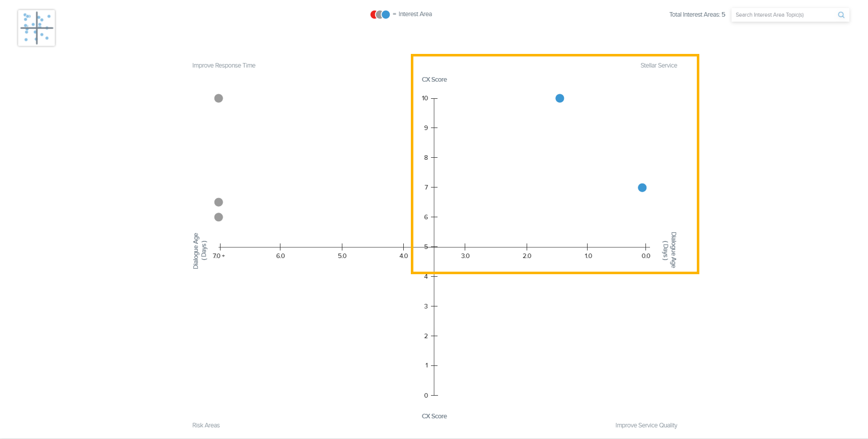
Task: Click the gray dot at CX Score 6
Action: pos(219,217)
